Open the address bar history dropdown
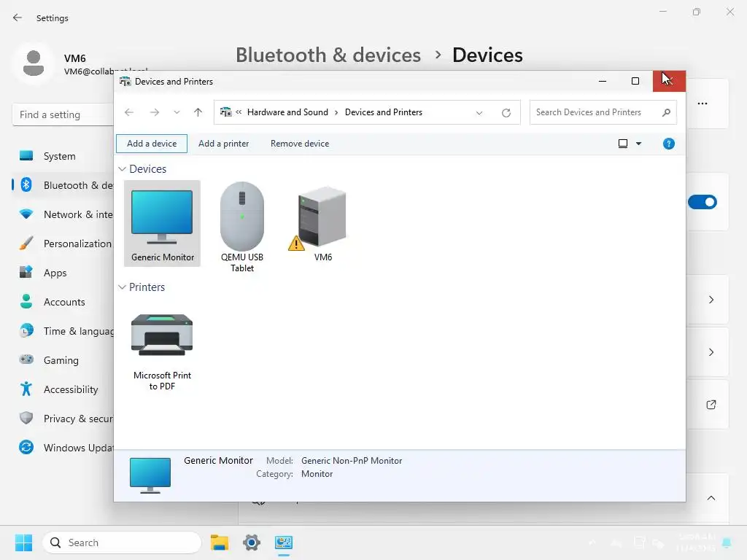The width and height of the screenshot is (747, 560). click(x=479, y=113)
